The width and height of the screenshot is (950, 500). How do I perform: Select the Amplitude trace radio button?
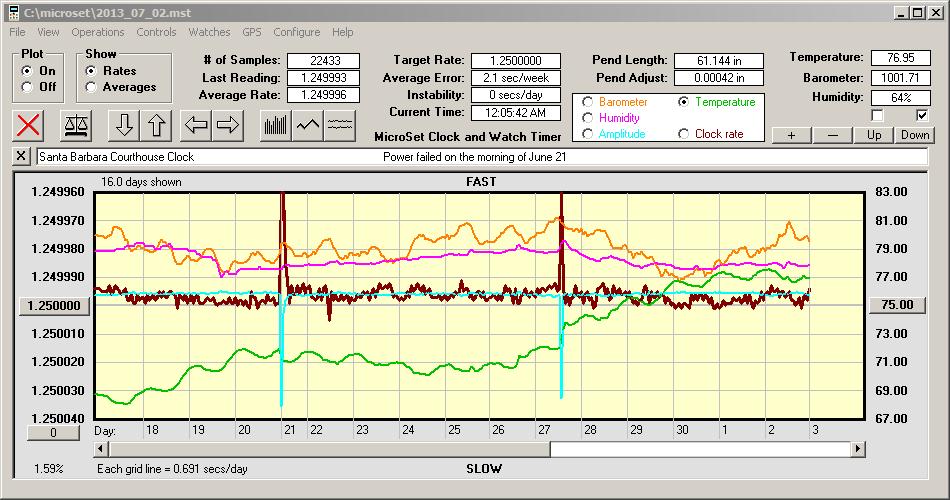(587, 134)
